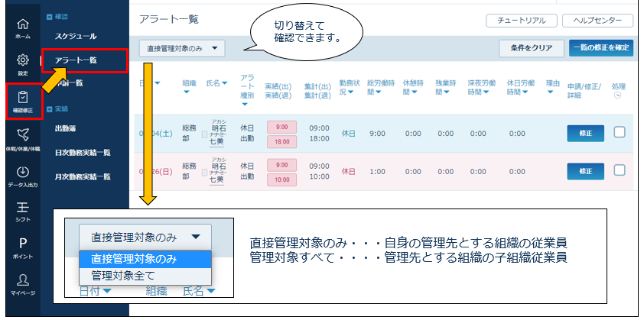644x320 pixels.
Task: Edit the 10:00 clock-out field
Action: tap(281, 180)
